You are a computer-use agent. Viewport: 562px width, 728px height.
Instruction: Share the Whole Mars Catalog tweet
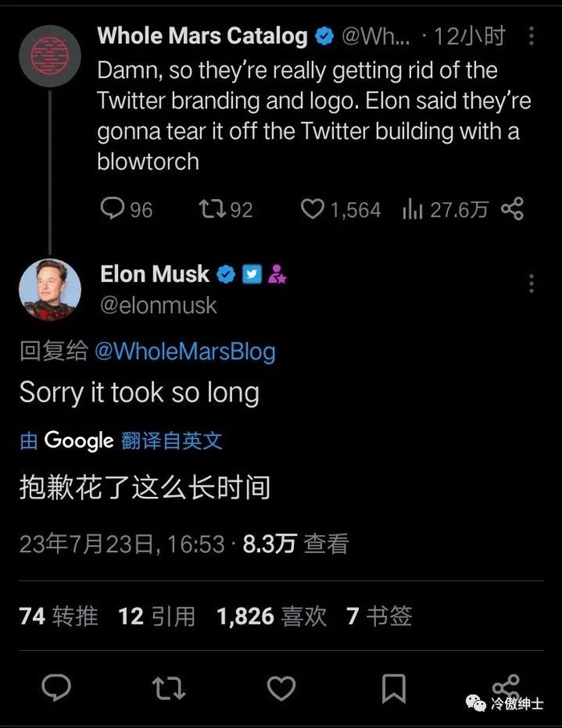point(512,209)
